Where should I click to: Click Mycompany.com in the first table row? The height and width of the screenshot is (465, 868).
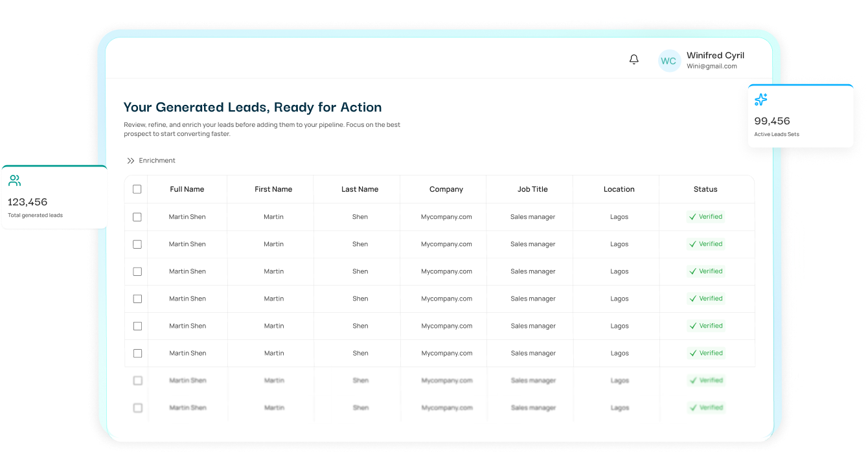[x=446, y=217]
